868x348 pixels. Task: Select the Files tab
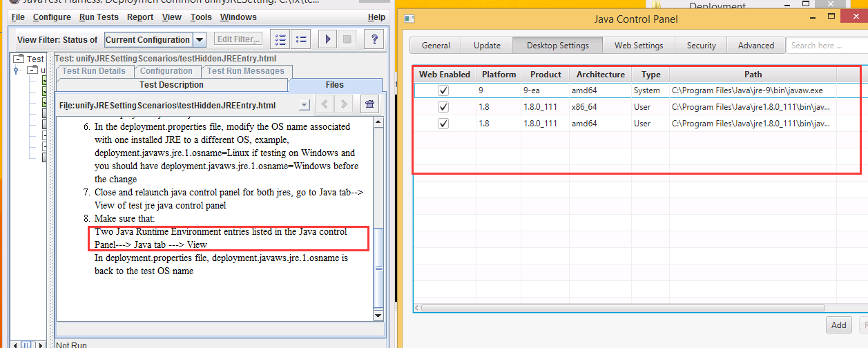pos(334,85)
